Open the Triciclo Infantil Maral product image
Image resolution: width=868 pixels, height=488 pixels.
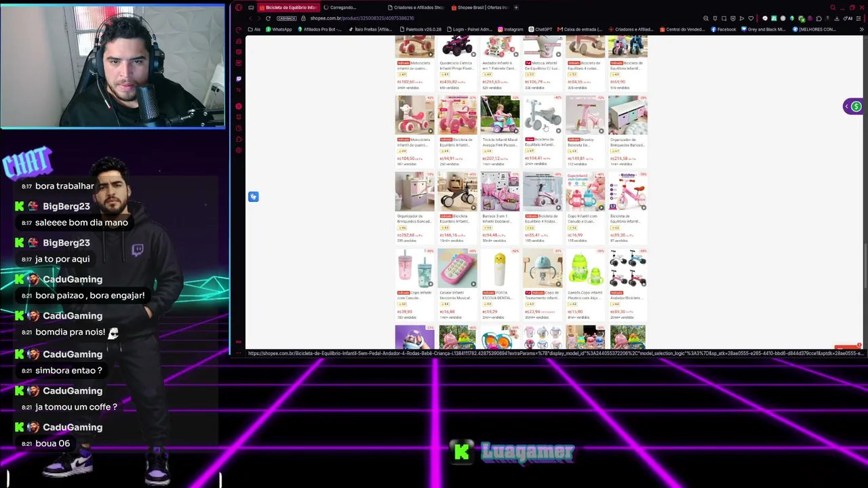500,115
